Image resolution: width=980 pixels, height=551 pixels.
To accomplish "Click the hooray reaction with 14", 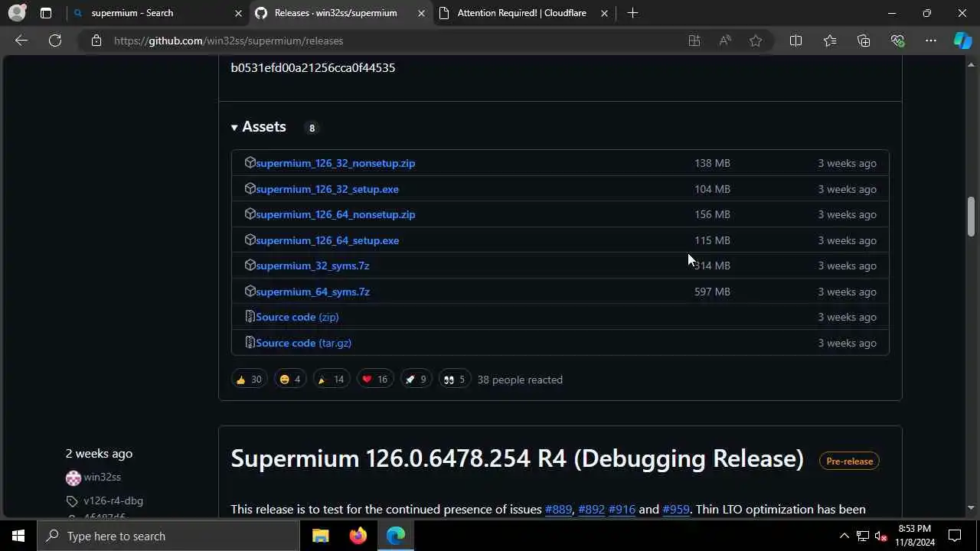I will (331, 380).
